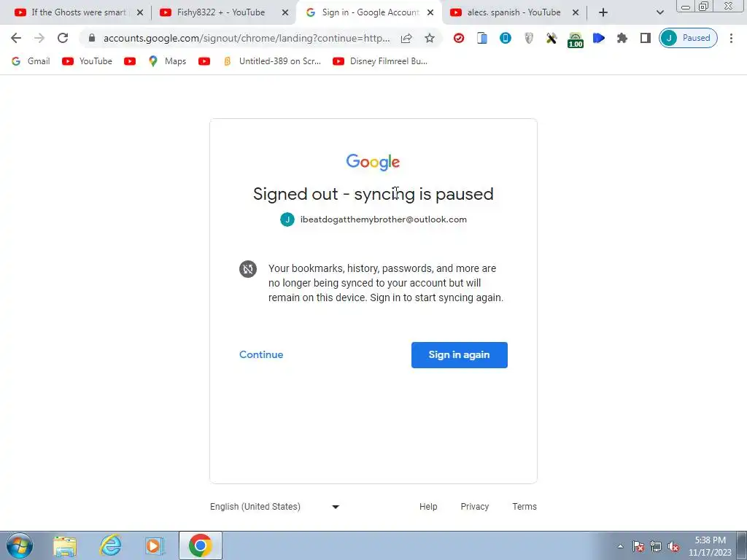Click the share page icon in address bar
Viewport: 747px width, 560px height.
(x=406, y=38)
